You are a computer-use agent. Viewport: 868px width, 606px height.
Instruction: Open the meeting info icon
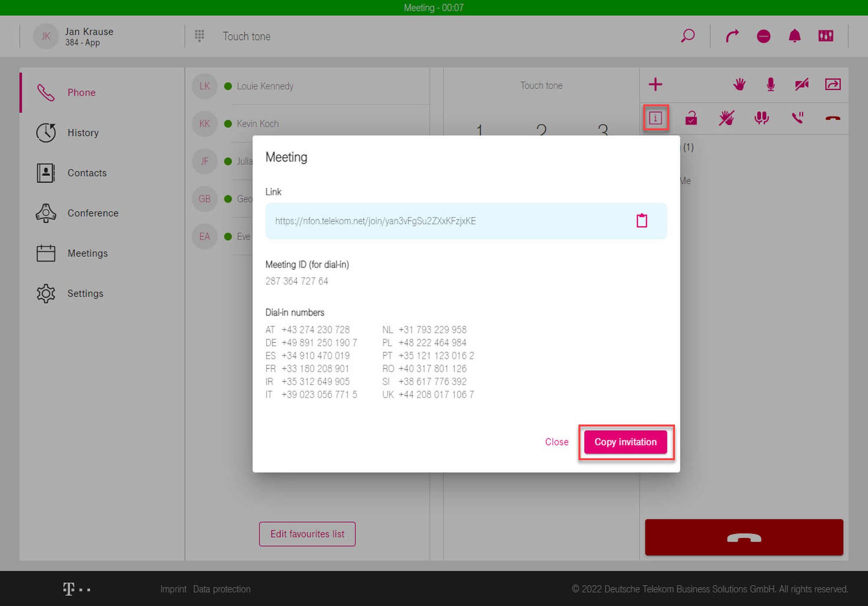655,118
